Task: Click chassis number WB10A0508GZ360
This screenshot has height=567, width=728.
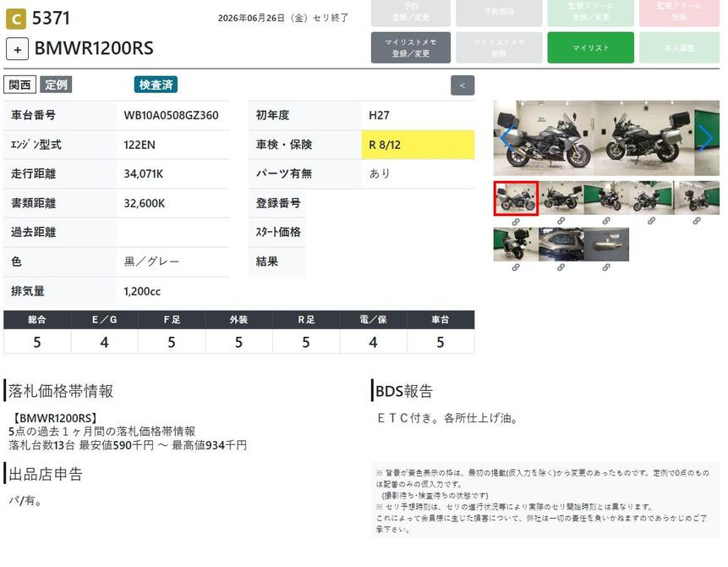Action: tap(171, 116)
